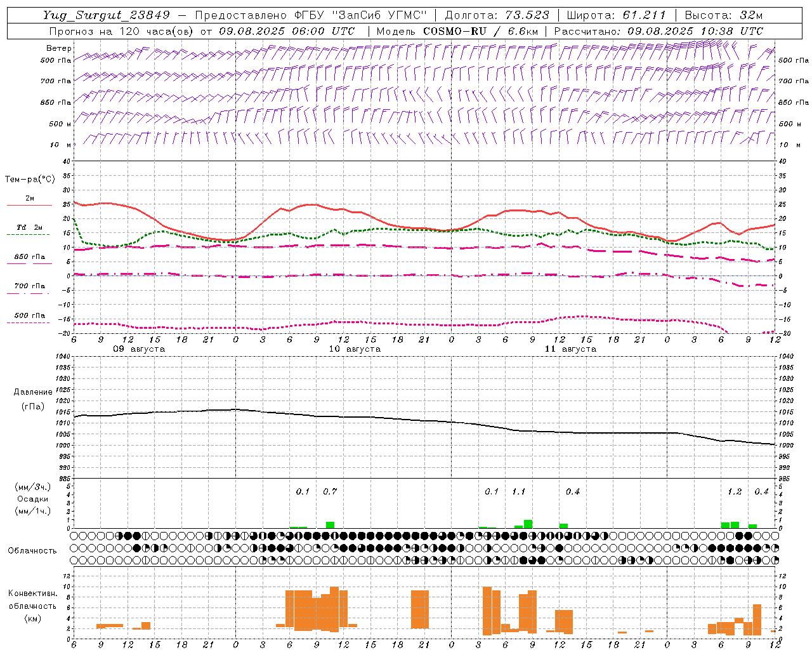This screenshot has width=812, height=650.
Task: Click the Рассчитано: 09.08.2025 10:38 UTC timestamp
Action: point(659,30)
